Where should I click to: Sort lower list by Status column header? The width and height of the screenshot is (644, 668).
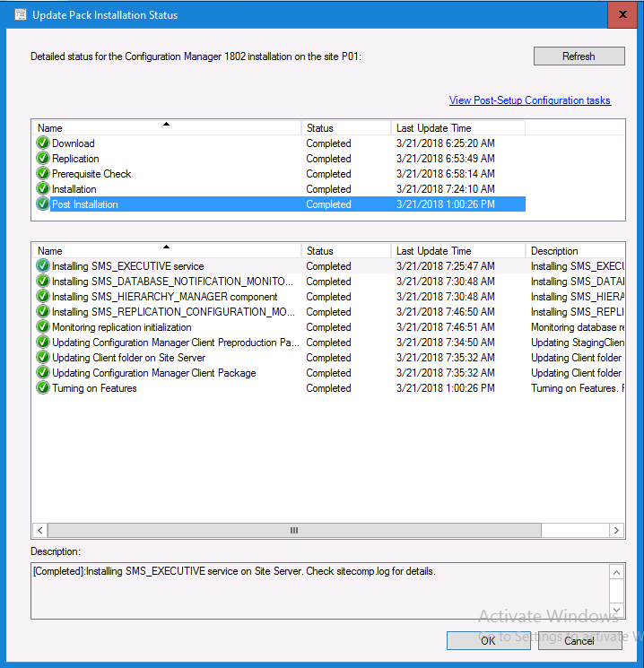tap(346, 251)
